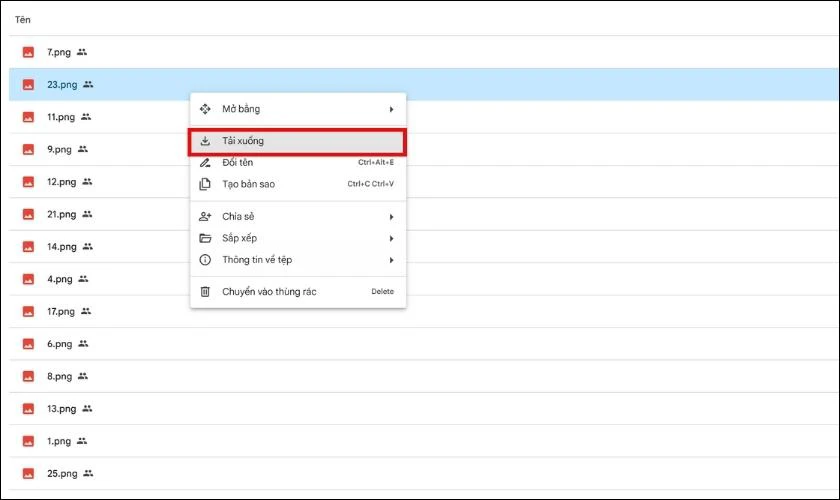The image size is (840, 500).
Task: Click the 13.png file name
Action: click(x=61, y=408)
